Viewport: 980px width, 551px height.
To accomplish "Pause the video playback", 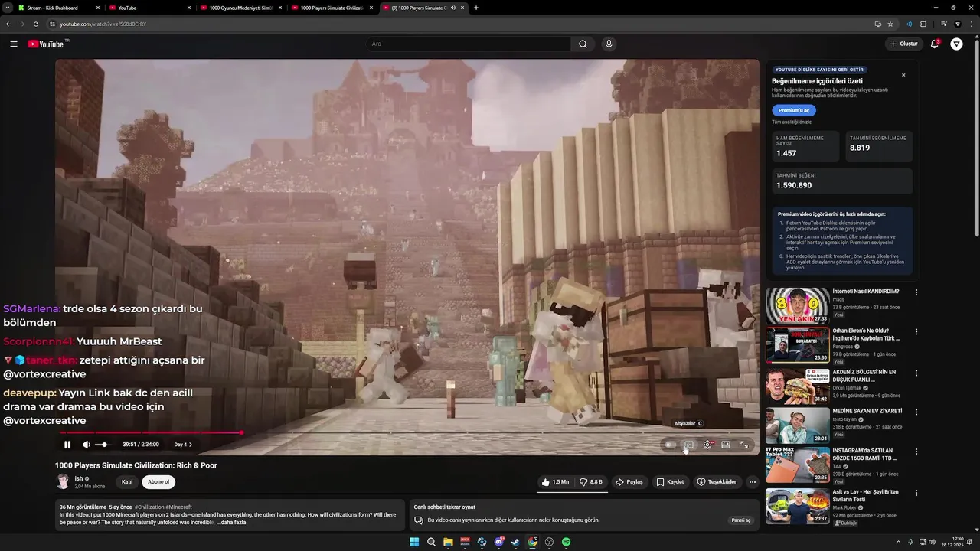I will point(67,445).
